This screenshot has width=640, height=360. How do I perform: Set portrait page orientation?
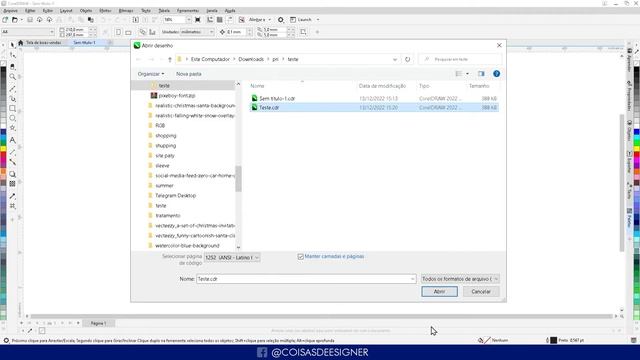(118, 32)
